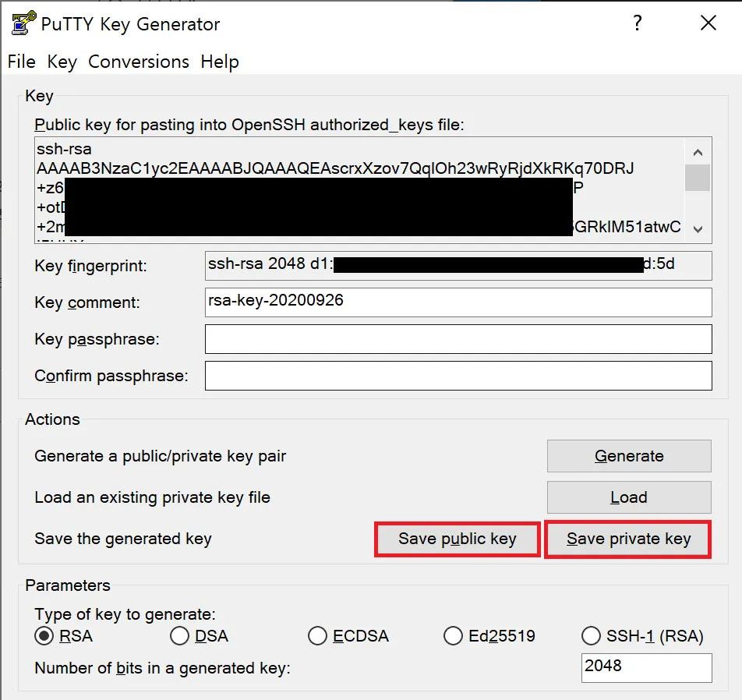Click the question mark help button

638,23
